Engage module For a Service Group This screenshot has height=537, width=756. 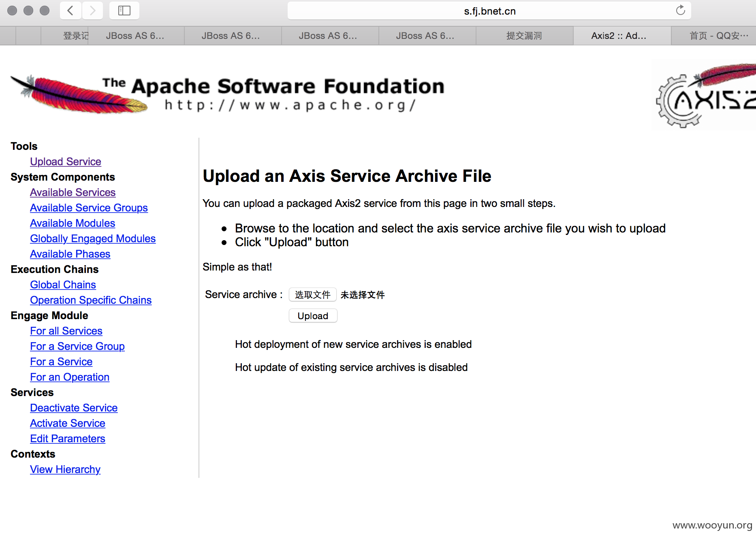[77, 346]
